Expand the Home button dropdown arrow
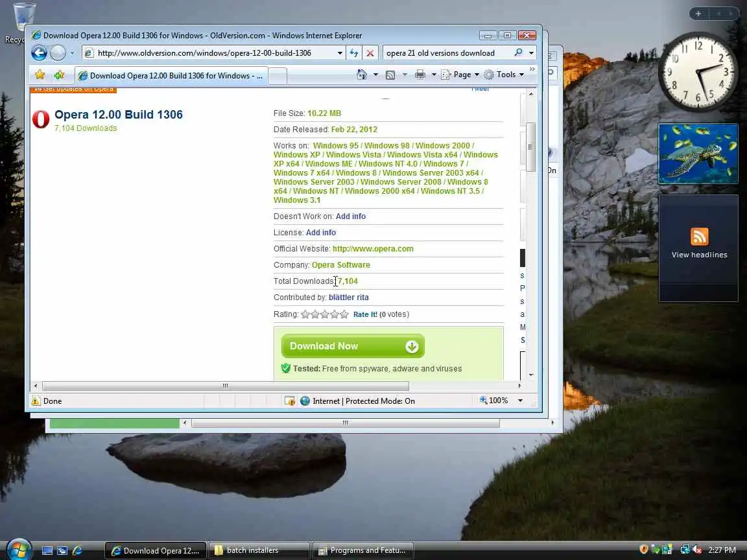747x560 pixels. coord(376,75)
